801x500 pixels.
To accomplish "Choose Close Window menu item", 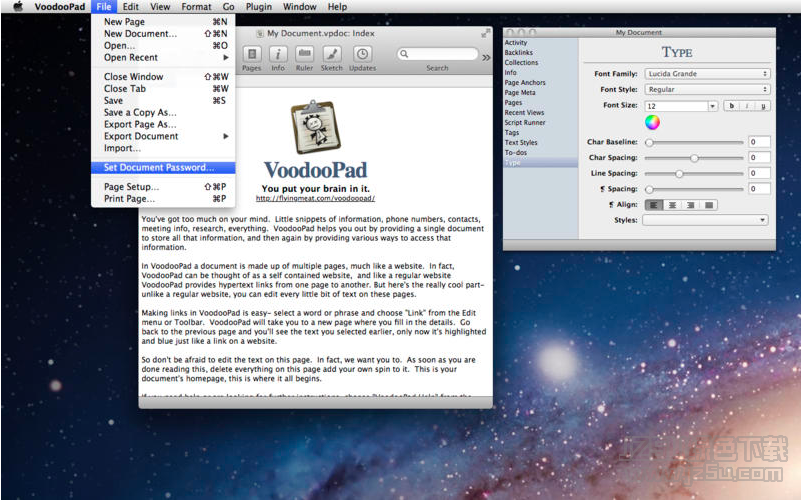I will point(163,77).
